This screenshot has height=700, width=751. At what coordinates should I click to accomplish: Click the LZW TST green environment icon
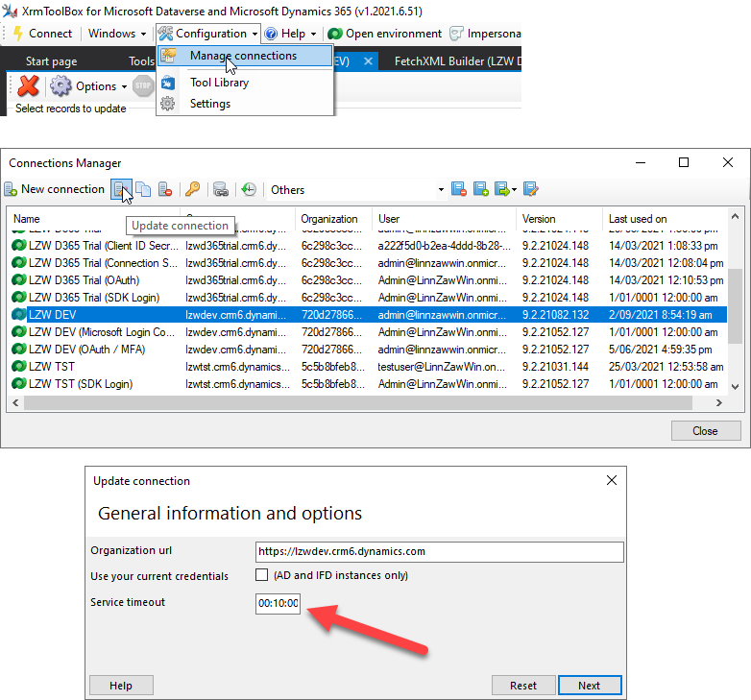pos(18,366)
